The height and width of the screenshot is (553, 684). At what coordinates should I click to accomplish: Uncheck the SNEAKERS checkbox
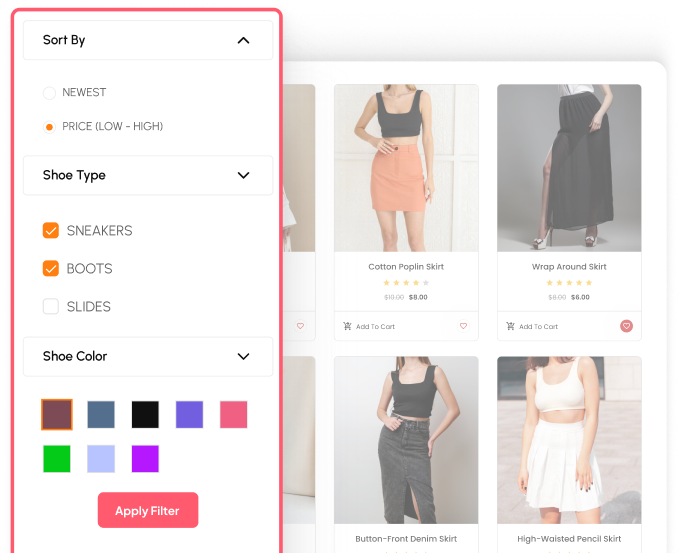click(x=51, y=230)
